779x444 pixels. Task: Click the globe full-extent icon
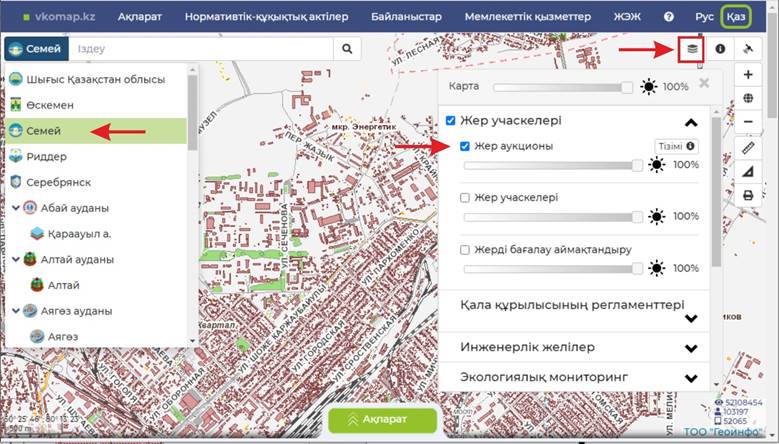[748, 99]
